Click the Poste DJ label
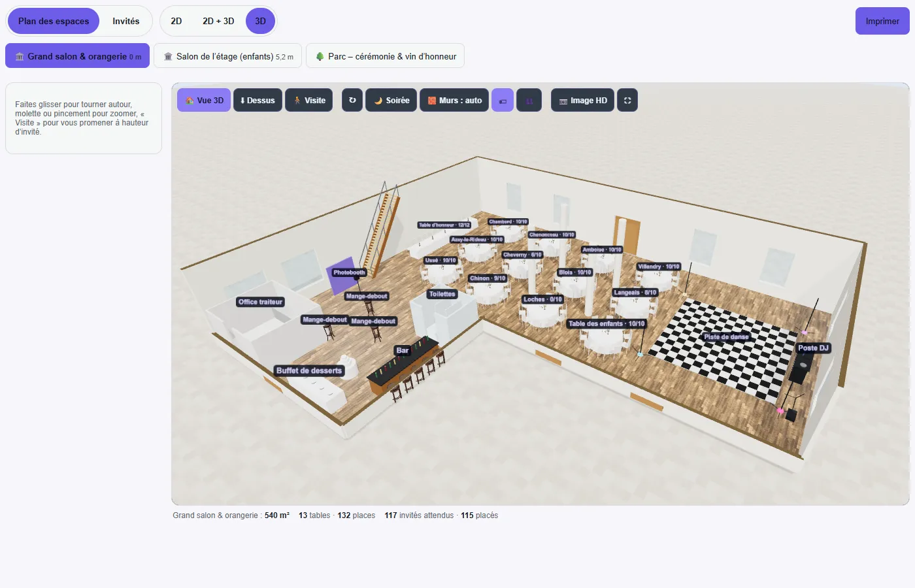Image resolution: width=915 pixels, height=588 pixels. [x=813, y=348]
